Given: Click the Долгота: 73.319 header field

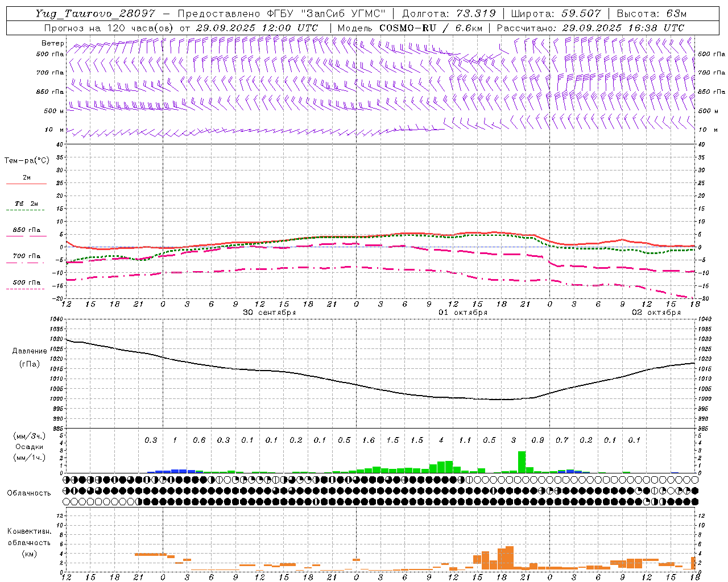Looking at the screenshot, I should tap(449, 14).
